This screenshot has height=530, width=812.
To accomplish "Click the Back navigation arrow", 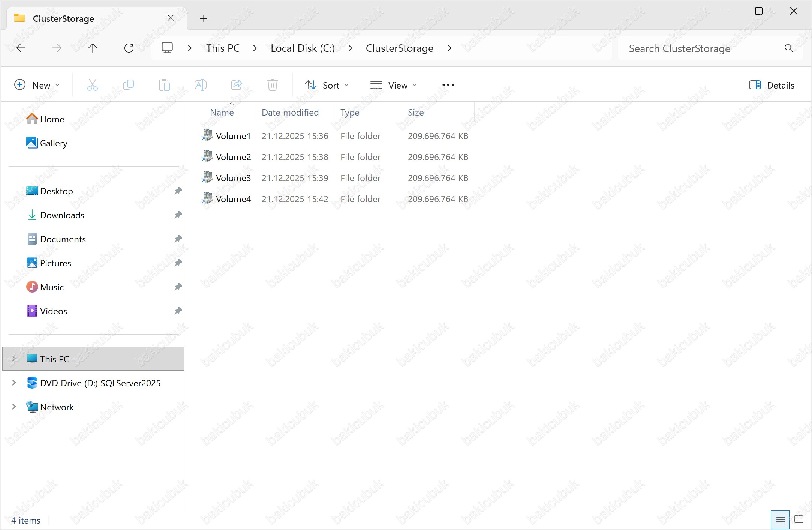I will point(21,48).
